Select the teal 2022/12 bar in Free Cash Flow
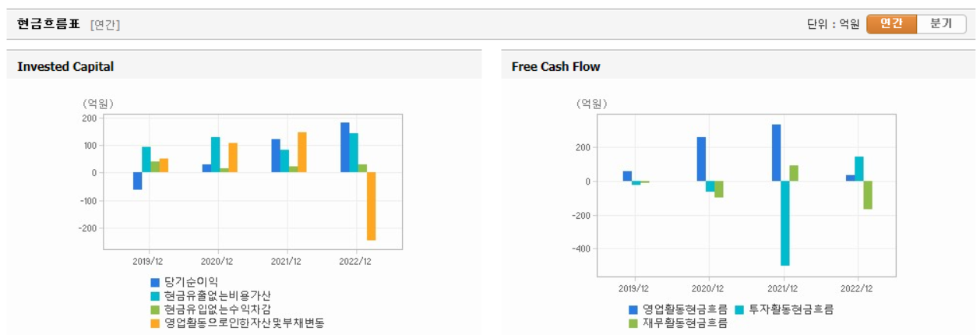This screenshot has height=335, width=980. click(859, 169)
